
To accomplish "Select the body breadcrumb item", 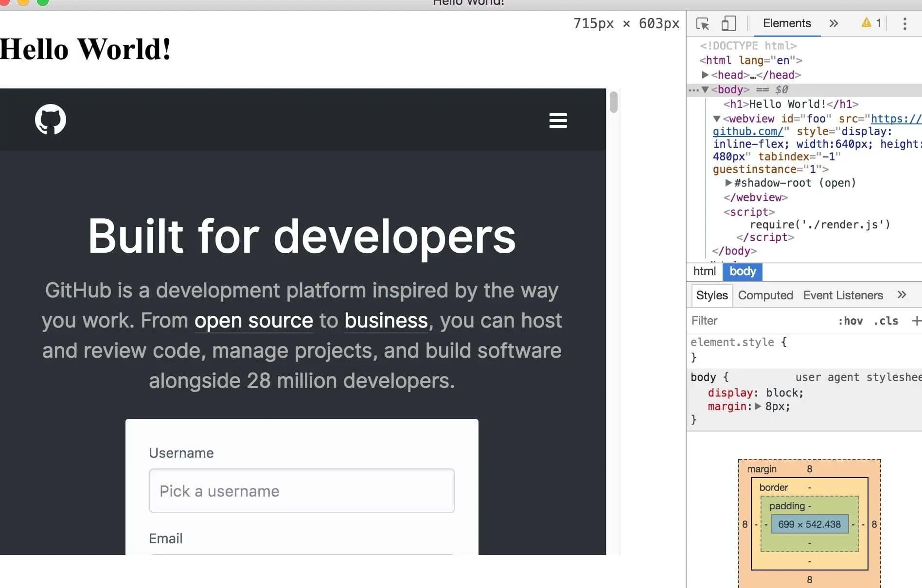I will 743,271.
